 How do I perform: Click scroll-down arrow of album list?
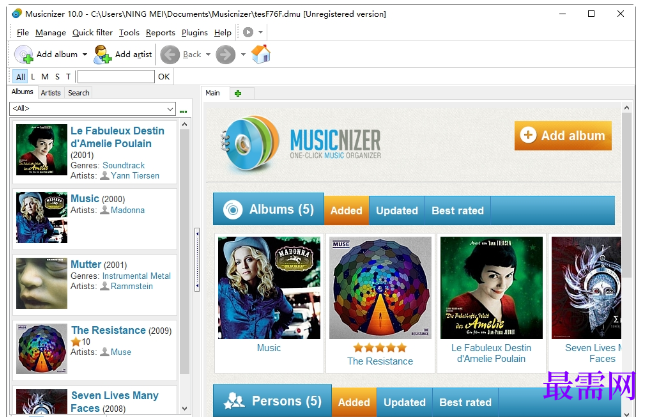coord(185,408)
